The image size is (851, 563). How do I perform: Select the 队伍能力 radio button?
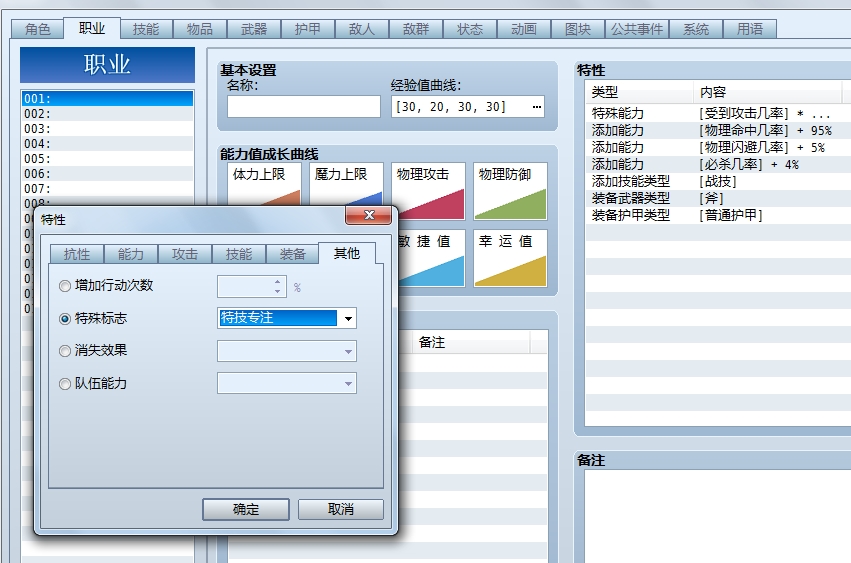click(65, 384)
